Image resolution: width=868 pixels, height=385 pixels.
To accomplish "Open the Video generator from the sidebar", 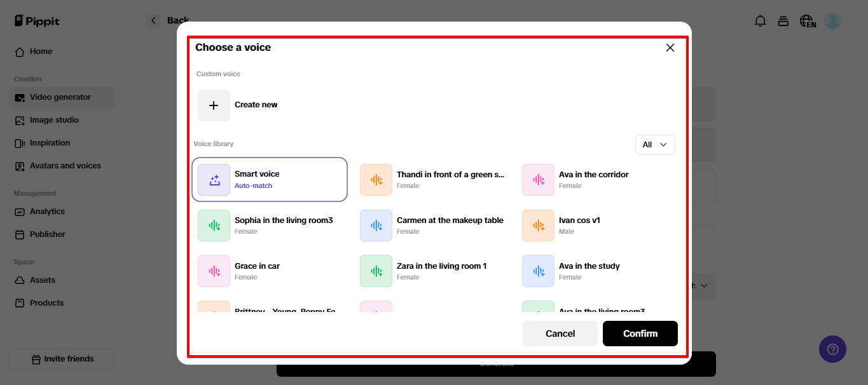I will tap(60, 97).
